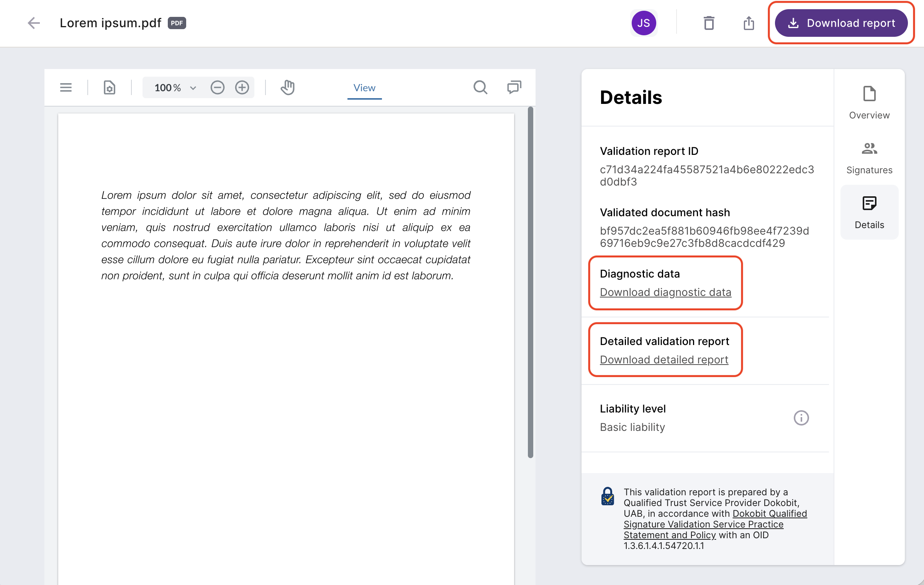This screenshot has width=924, height=585.
Task: Click the Lorem ipsum.pdf file name
Action: pos(110,23)
